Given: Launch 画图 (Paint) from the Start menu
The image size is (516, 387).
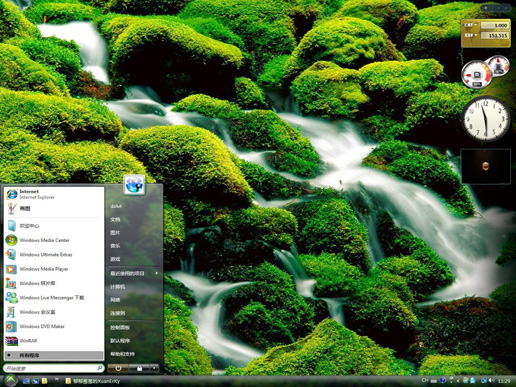Looking at the screenshot, I should pyautogui.click(x=53, y=208).
